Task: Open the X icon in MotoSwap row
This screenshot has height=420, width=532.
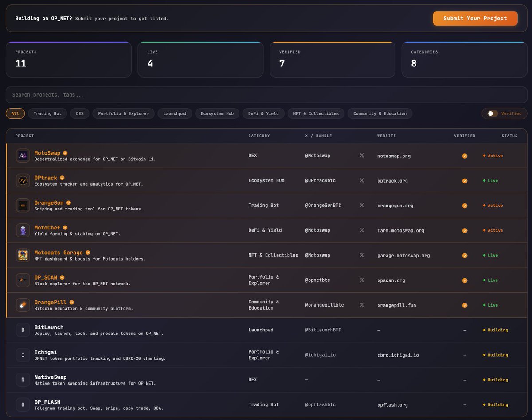Action: coord(362,156)
